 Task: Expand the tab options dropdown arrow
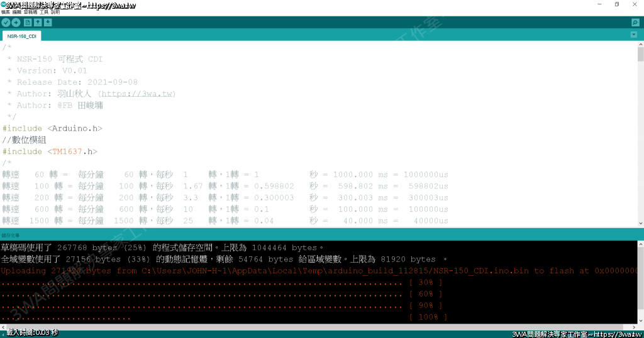(x=634, y=35)
